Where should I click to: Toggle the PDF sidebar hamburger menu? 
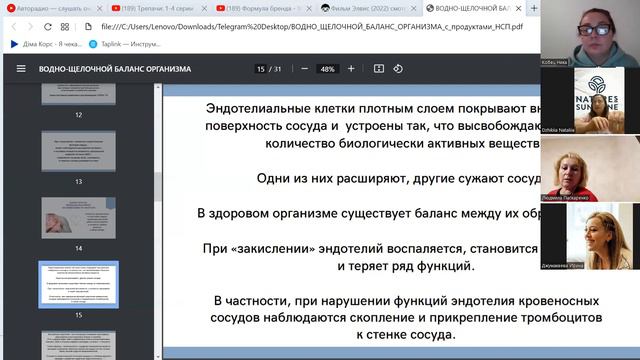(21, 69)
